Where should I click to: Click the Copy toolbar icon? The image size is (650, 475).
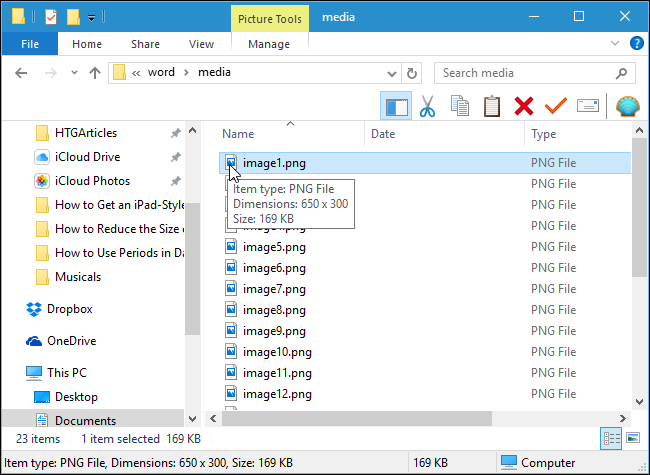click(x=460, y=106)
